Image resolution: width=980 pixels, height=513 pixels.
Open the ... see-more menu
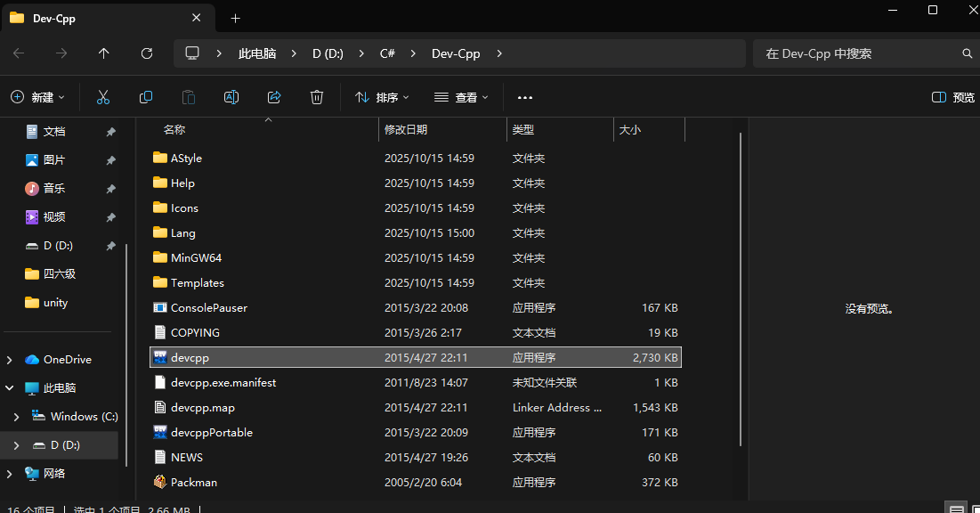(524, 97)
